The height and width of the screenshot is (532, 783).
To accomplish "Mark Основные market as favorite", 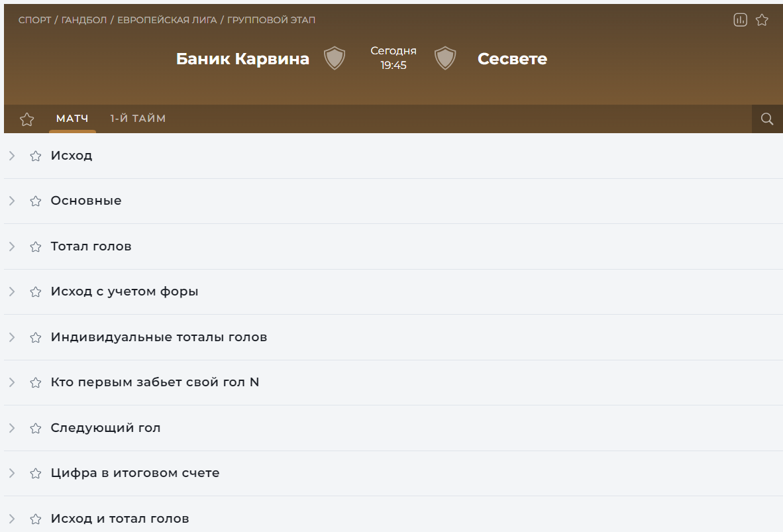I will (x=36, y=201).
